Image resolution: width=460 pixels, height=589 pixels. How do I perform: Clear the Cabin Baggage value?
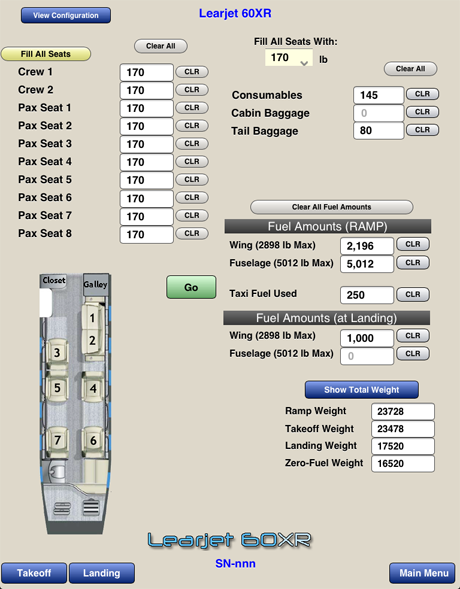(x=422, y=112)
